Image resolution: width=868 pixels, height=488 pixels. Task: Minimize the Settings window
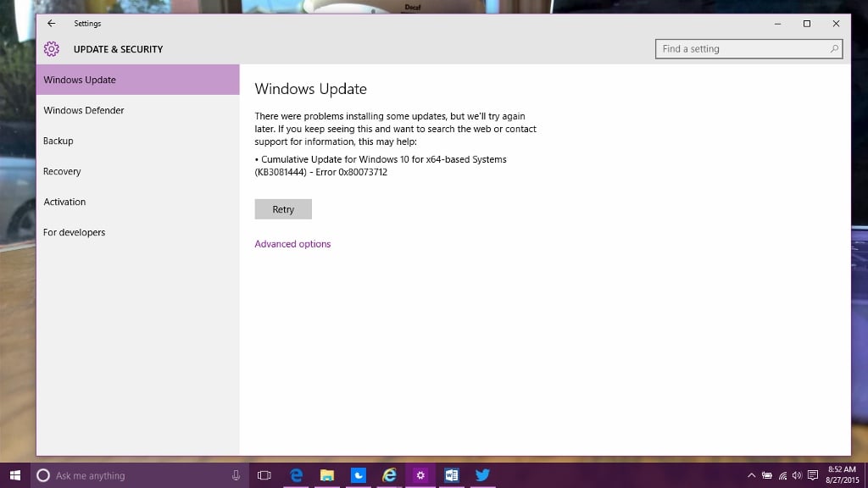pos(778,24)
